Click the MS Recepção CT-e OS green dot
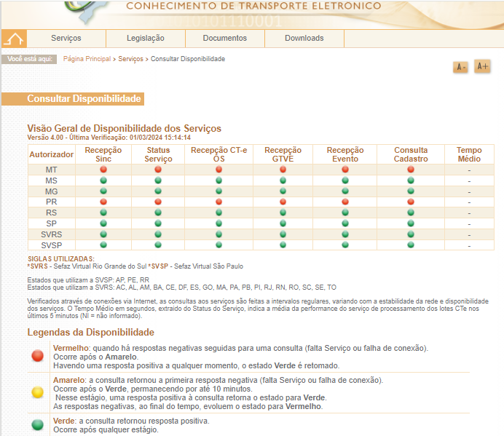504x436 pixels. pyautogui.click(x=219, y=181)
